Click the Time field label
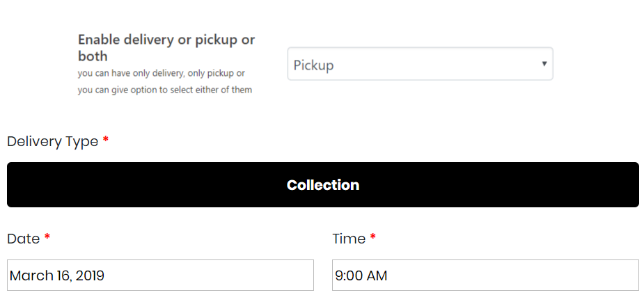This screenshot has height=304, width=644. (x=349, y=239)
